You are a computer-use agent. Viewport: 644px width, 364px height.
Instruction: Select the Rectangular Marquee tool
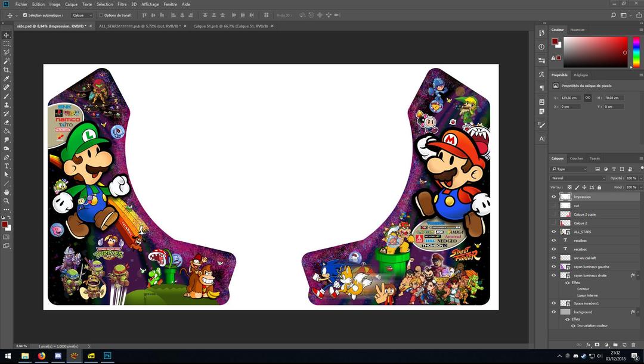click(x=6, y=43)
